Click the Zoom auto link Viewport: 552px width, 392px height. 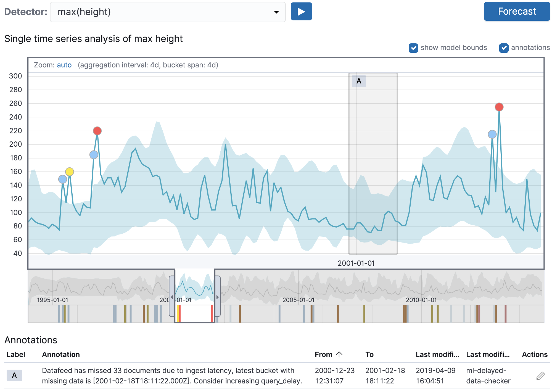point(64,65)
